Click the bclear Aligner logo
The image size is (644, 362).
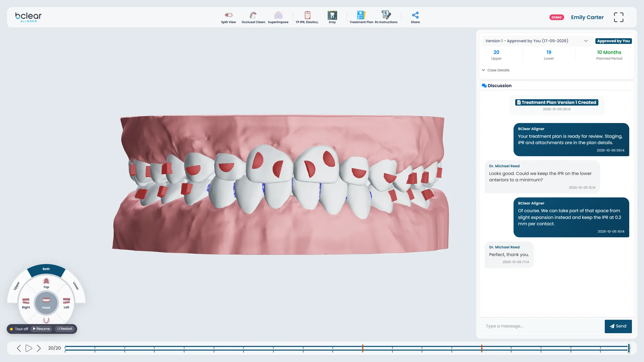click(x=29, y=17)
